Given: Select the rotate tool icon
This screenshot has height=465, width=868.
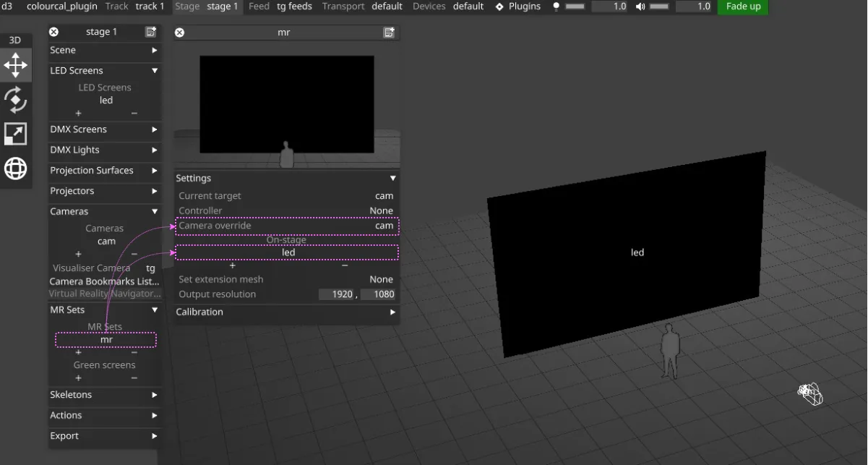Looking at the screenshot, I should click(x=15, y=100).
